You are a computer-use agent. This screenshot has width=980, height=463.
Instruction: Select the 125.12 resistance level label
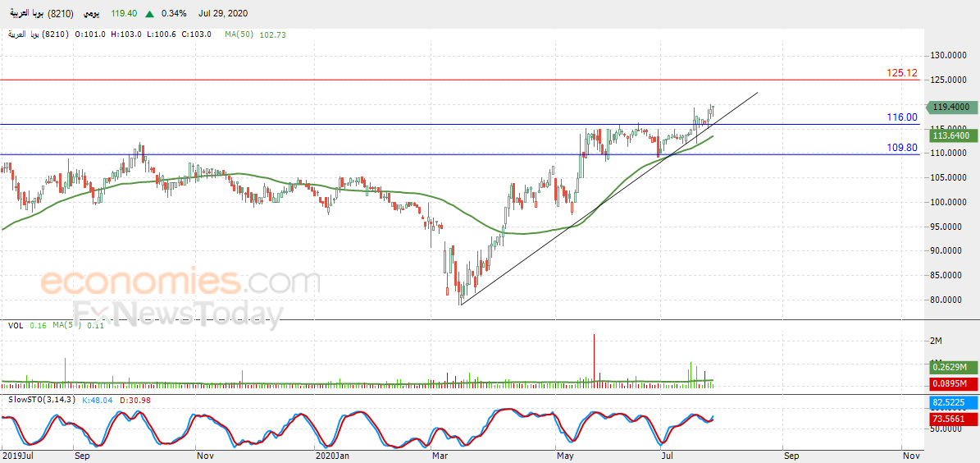(902, 73)
